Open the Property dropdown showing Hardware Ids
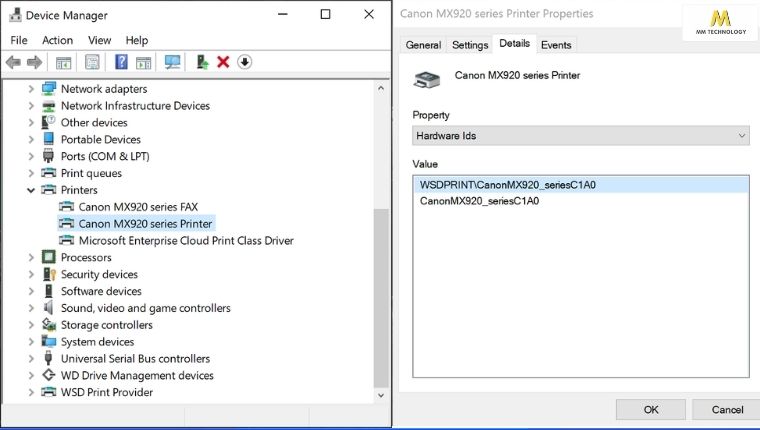The height and width of the screenshot is (430, 760). (581, 136)
